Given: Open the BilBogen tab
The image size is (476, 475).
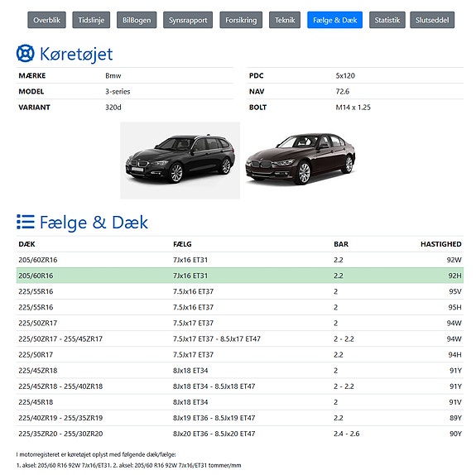Looking at the screenshot, I should click(137, 20).
